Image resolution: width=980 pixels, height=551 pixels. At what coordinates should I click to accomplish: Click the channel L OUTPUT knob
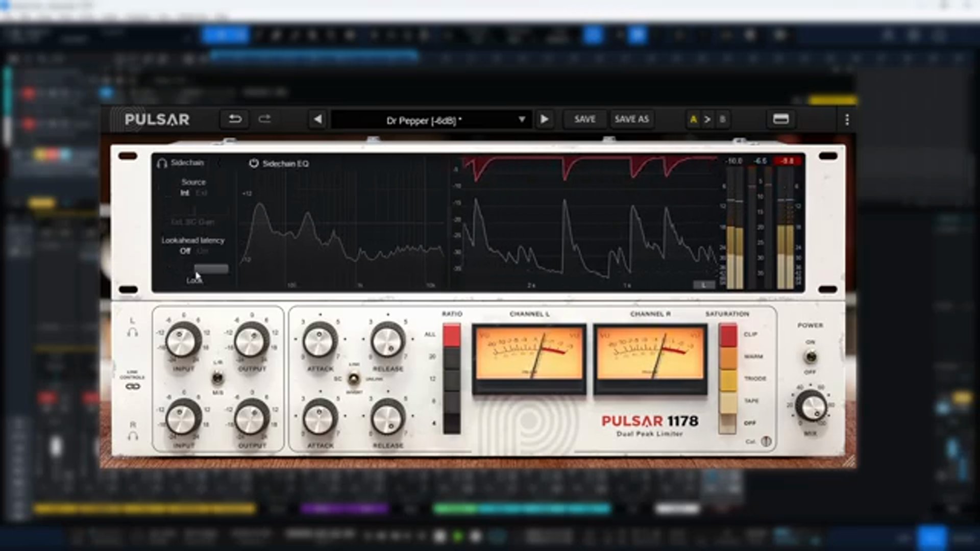(x=252, y=340)
